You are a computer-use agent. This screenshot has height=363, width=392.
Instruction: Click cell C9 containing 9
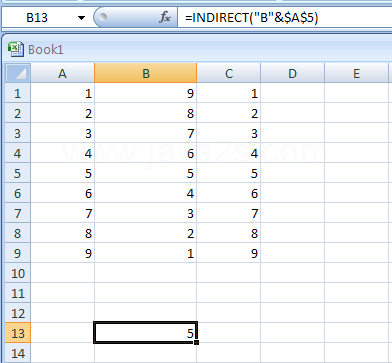tap(229, 253)
